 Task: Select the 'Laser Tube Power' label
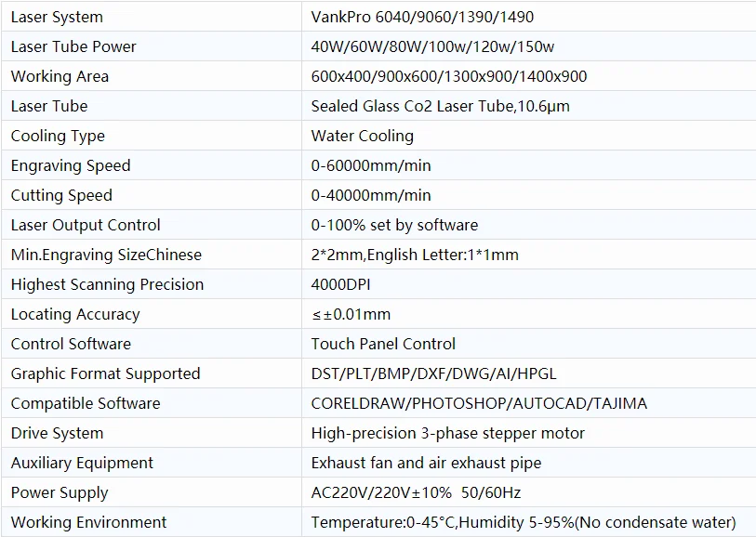click(73, 46)
